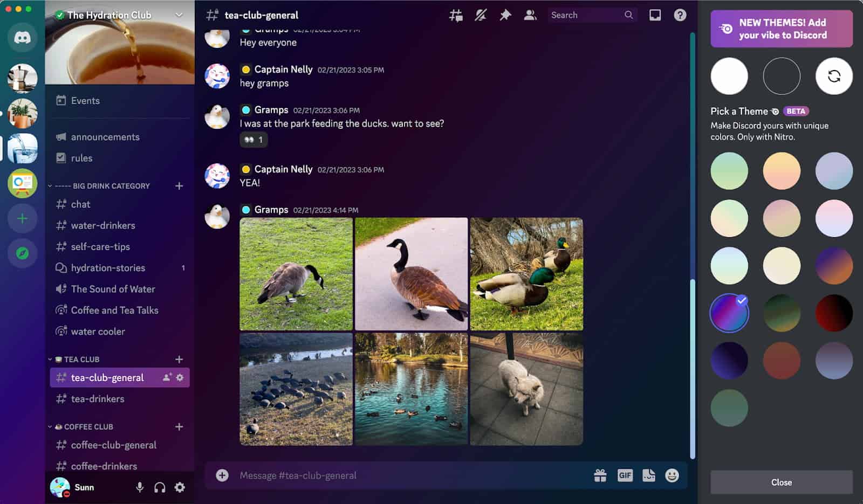Open the Help icon
The height and width of the screenshot is (504, 863).
[679, 15]
